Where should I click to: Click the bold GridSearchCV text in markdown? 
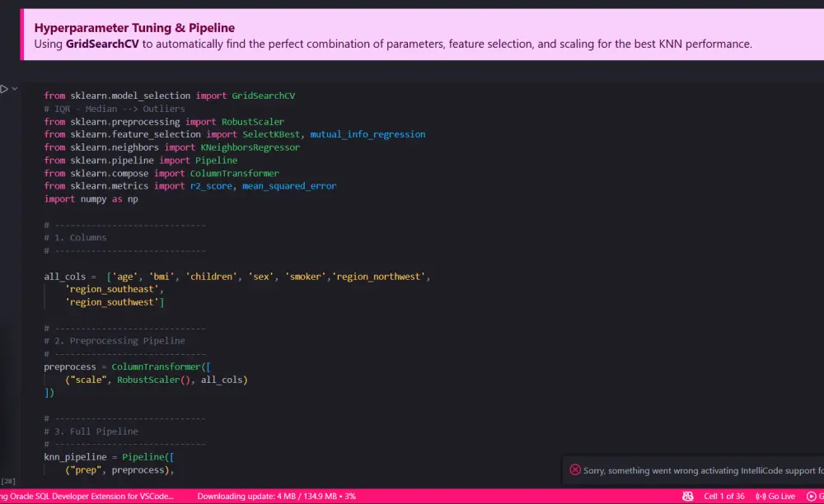102,44
